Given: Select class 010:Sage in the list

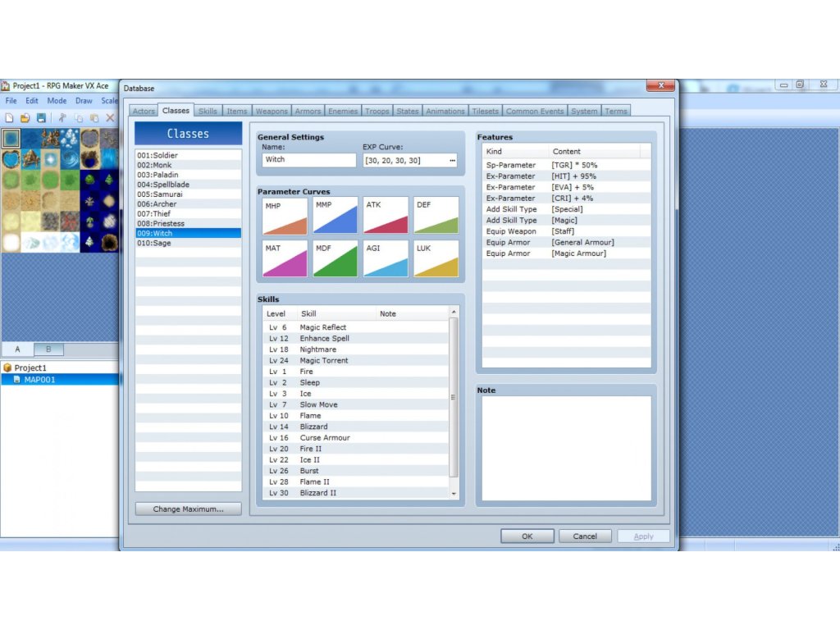Looking at the screenshot, I should point(188,243).
